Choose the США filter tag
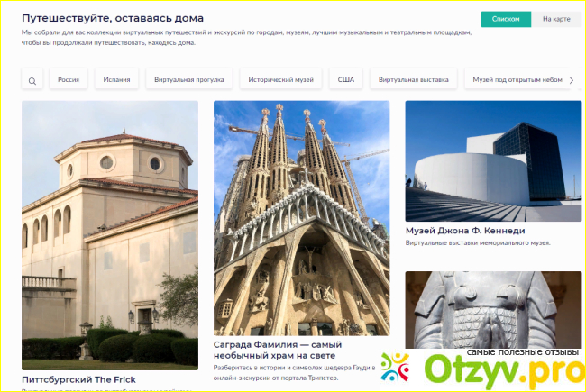Viewport: 586px width, 392px height. (x=346, y=80)
